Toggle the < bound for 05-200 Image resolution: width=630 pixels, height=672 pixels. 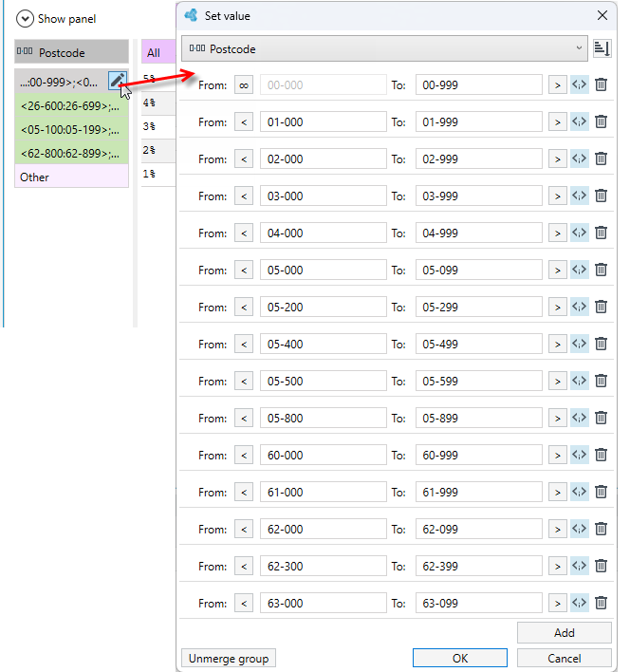pyautogui.click(x=244, y=307)
